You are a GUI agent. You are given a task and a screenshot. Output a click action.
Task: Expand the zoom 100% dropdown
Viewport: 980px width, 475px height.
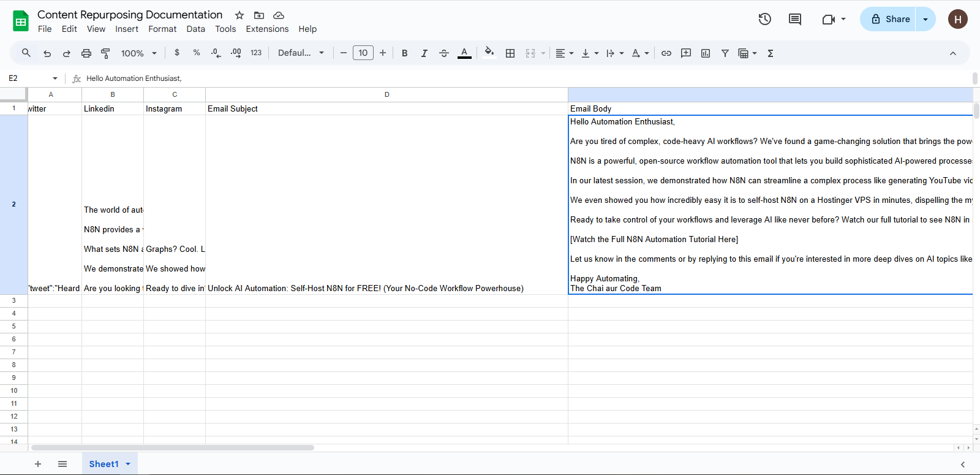139,53
